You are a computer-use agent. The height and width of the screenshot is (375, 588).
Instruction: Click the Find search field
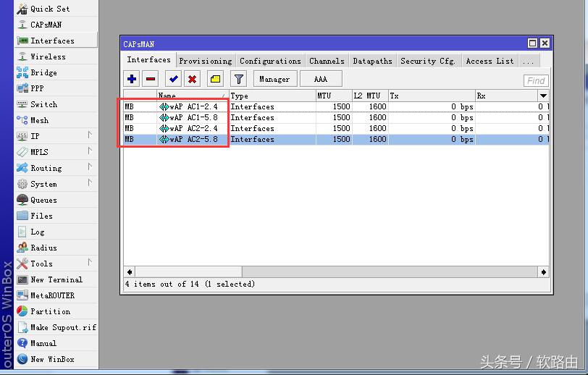click(536, 80)
